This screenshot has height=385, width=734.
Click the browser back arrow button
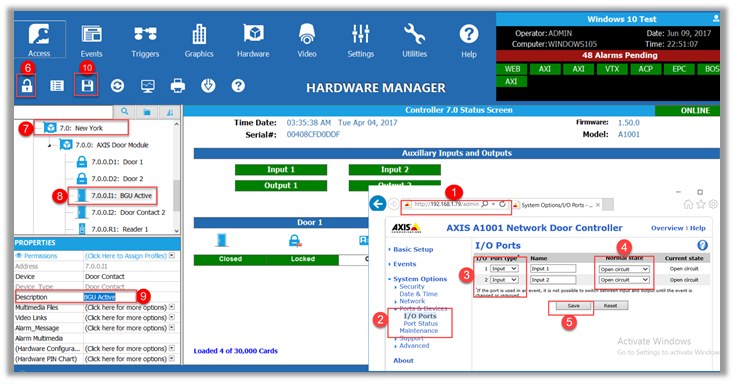pos(378,204)
